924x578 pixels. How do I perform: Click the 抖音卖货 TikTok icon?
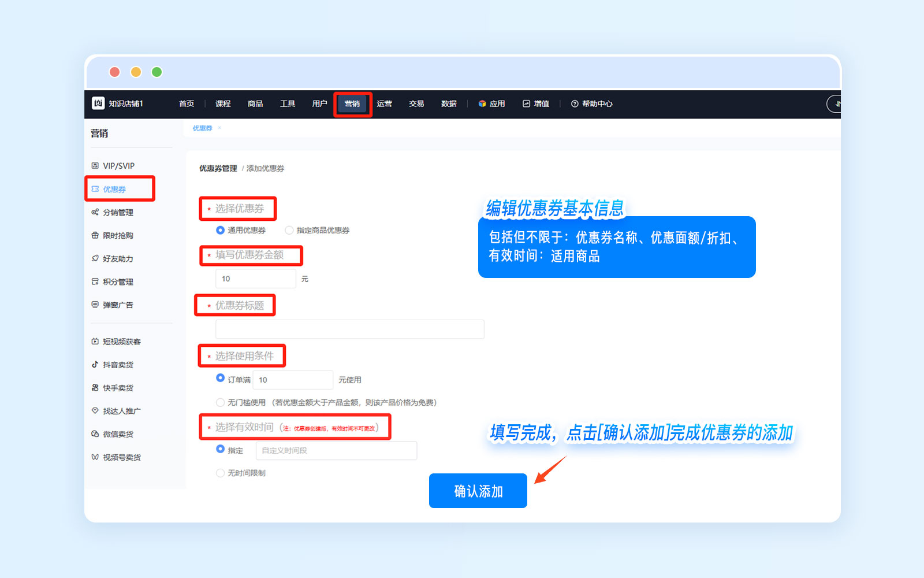[95, 365]
